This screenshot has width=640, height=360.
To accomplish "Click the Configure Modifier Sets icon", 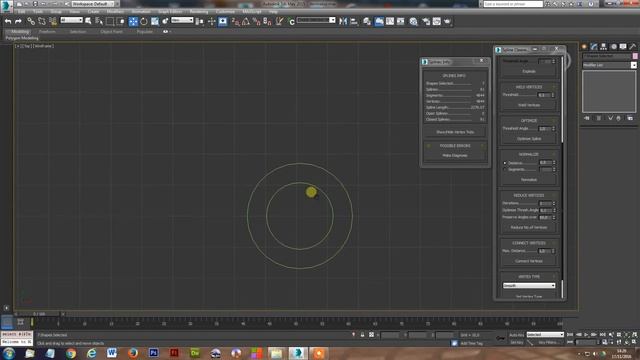I will click(x=630, y=118).
